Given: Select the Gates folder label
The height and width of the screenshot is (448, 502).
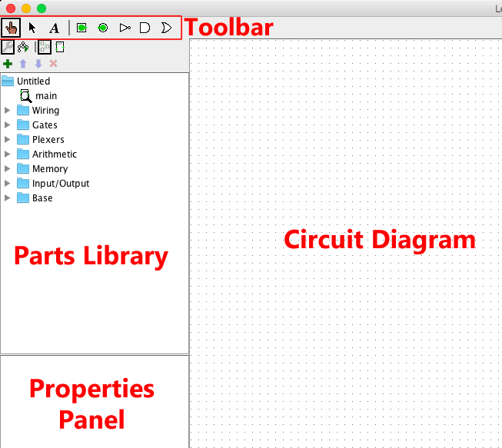Looking at the screenshot, I should click(45, 125).
